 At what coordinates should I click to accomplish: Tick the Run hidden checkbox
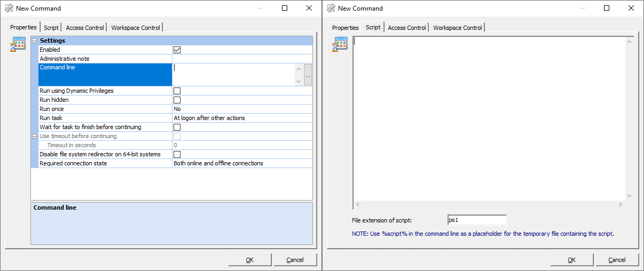(x=177, y=100)
